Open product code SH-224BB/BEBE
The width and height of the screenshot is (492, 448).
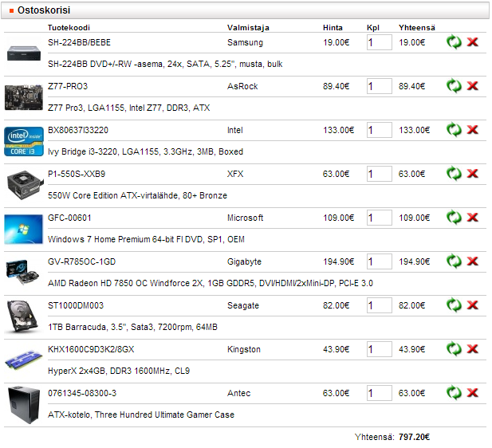(x=79, y=42)
